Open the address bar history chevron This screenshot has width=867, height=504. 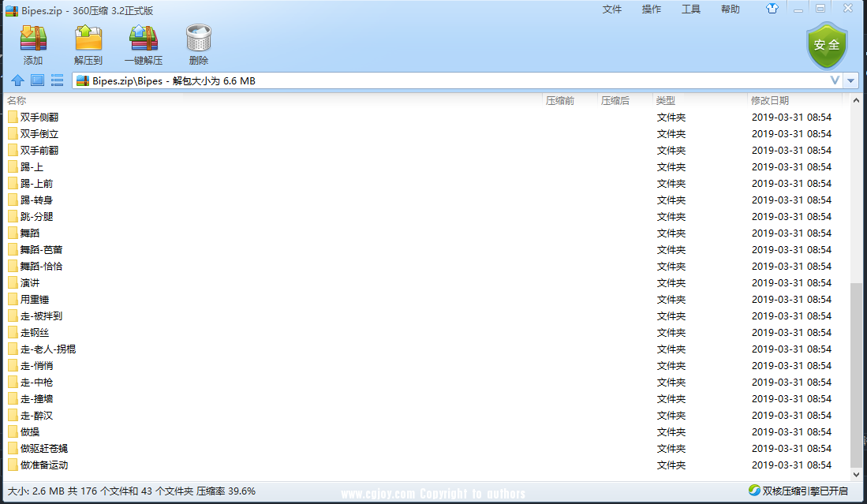tap(835, 80)
